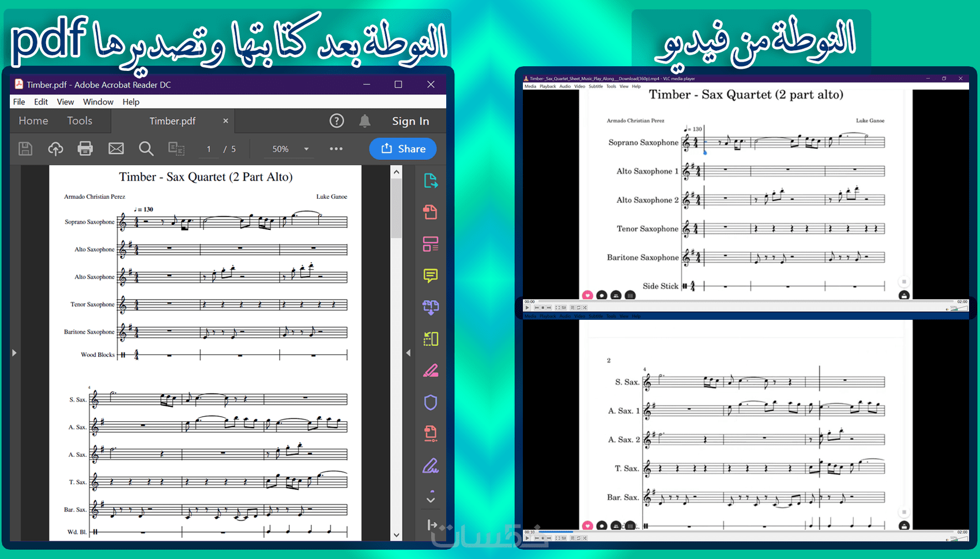Open the Window menu in Acrobat
The height and width of the screenshot is (559, 980).
tap(98, 102)
